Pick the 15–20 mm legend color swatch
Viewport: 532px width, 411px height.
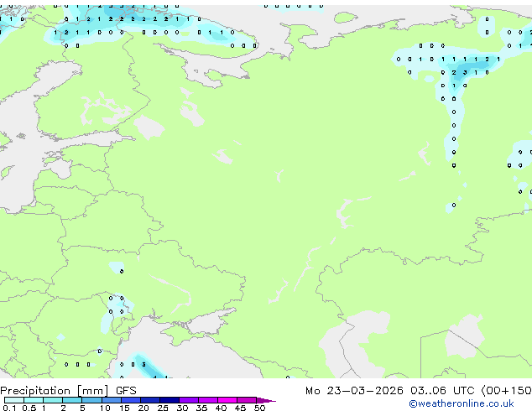click(131, 400)
